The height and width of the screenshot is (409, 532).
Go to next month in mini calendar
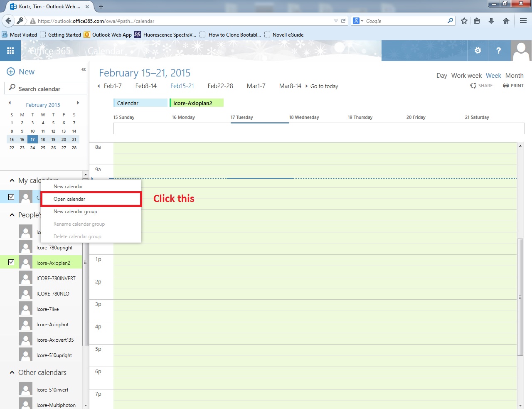click(x=78, y=103)
